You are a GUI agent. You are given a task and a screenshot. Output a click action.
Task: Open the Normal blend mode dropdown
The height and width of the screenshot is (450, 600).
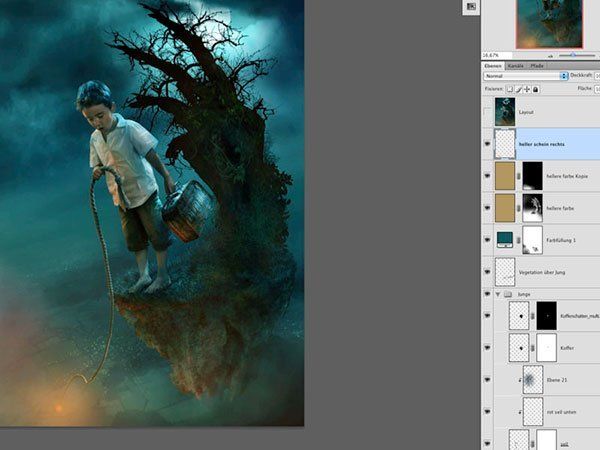tap(525, 76)
